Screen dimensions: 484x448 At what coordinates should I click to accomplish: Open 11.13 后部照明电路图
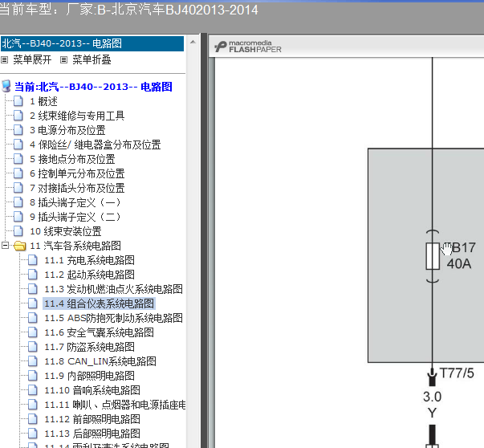click(x=92, y=434)
